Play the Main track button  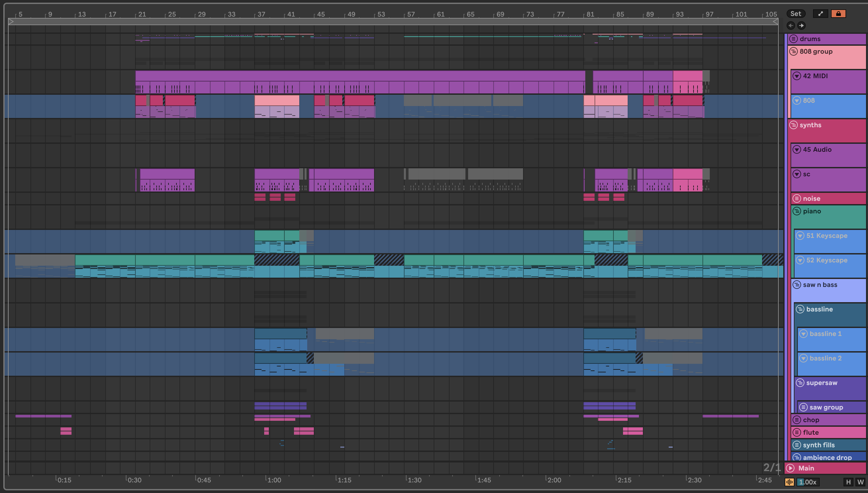tap(791, 468)
